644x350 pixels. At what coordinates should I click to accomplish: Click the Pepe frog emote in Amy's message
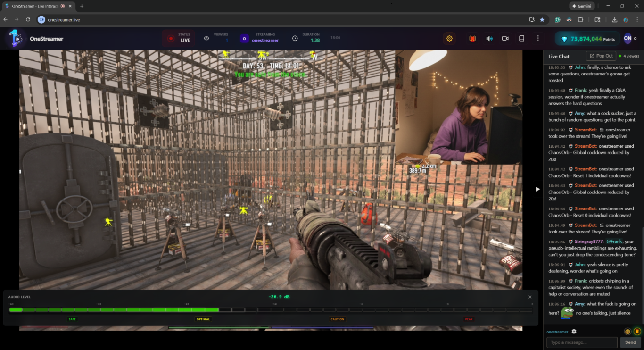[x=567, y=313]
